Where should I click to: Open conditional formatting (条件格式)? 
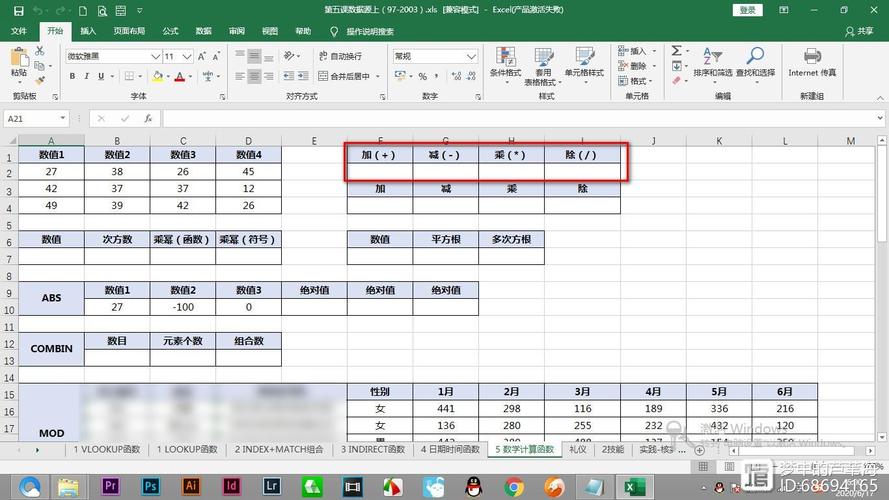(x=505, y=65)
